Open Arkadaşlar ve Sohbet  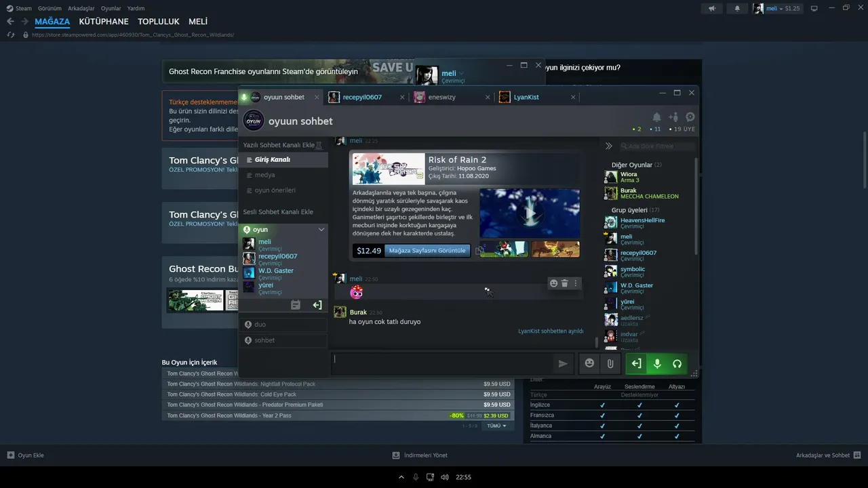tap(828, 455)
